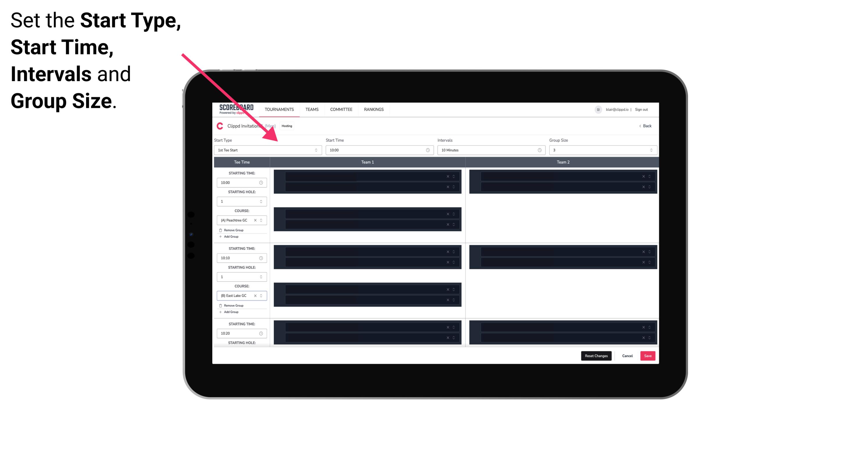Select the COMMITTEE menu item
Image resolution: width=868 pixels, height=467 pixels.
click(341, 109)
